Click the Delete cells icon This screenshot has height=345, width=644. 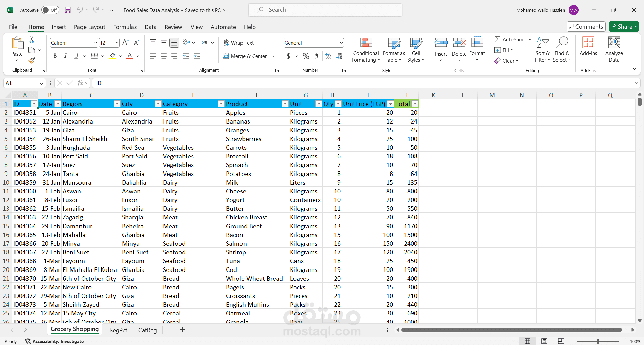[459, 43]
